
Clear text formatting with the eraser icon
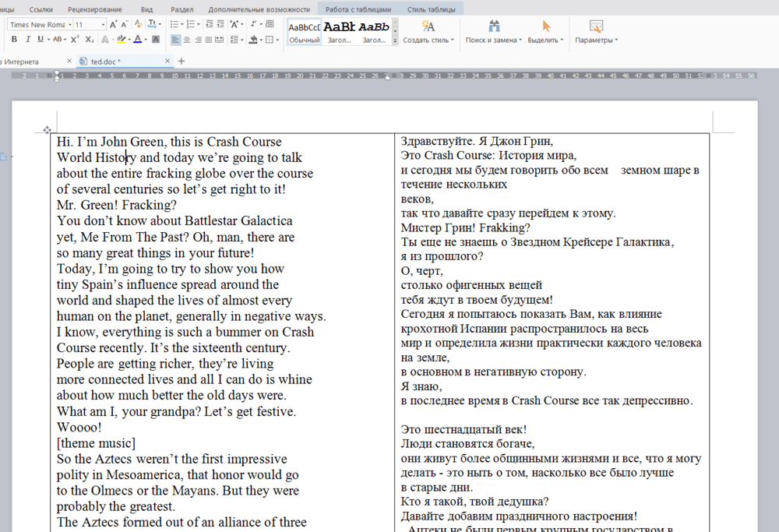click(x=138, y=24)
